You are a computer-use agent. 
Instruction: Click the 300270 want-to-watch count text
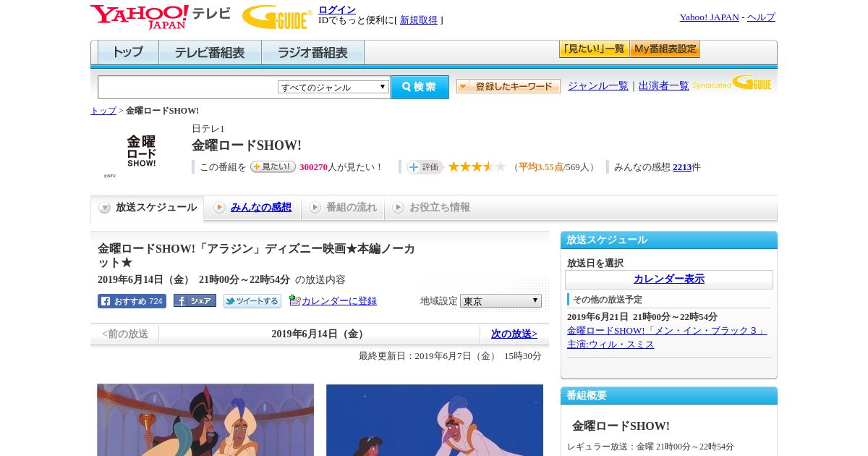pos(314,167)
